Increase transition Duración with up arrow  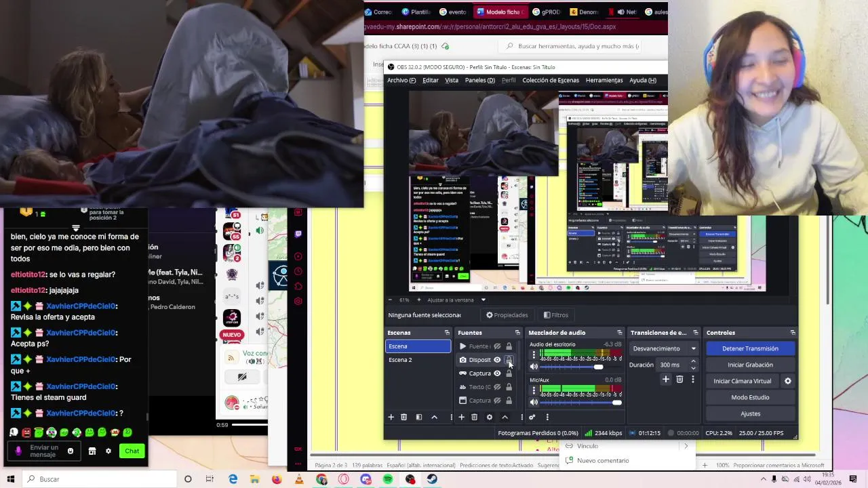(693, 362)
